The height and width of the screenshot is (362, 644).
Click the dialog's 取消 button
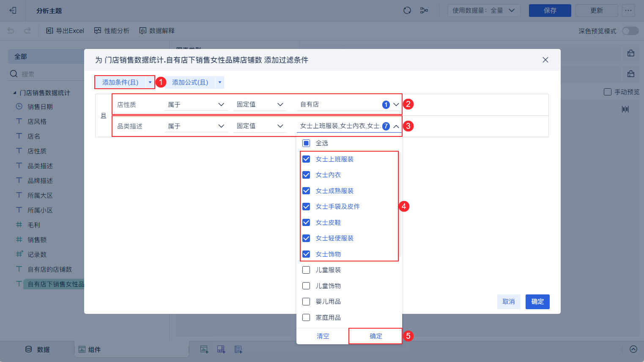click(509, 302)
